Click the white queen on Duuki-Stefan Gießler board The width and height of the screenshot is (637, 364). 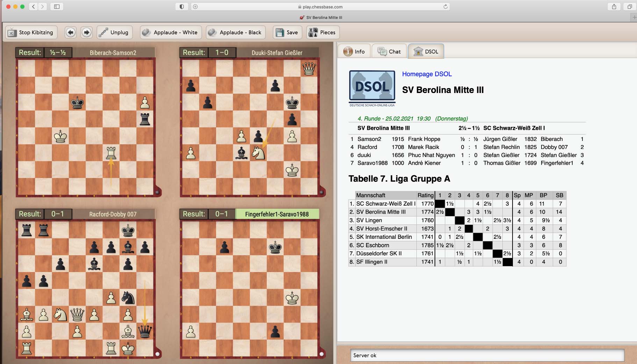coord(309,69)
